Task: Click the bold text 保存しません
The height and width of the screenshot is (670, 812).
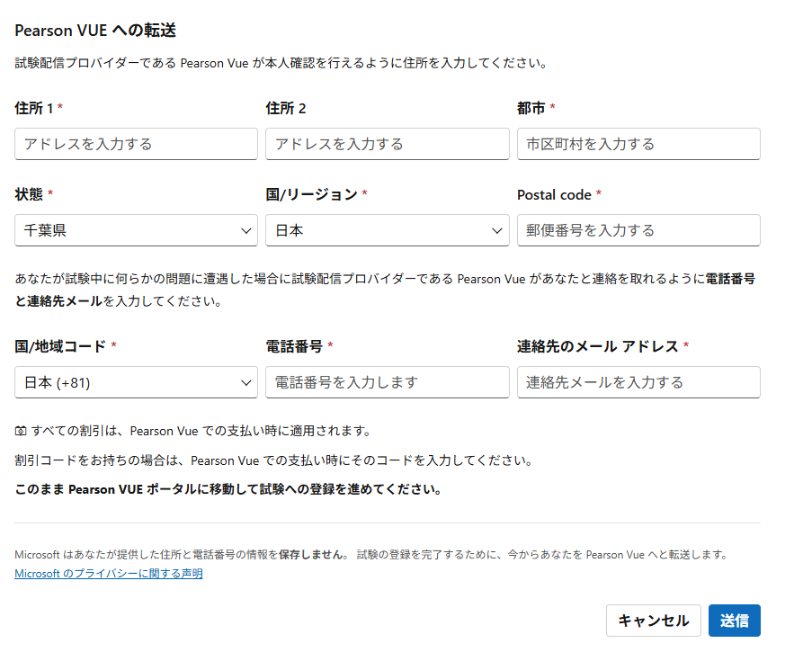Action: coord(312,555)
